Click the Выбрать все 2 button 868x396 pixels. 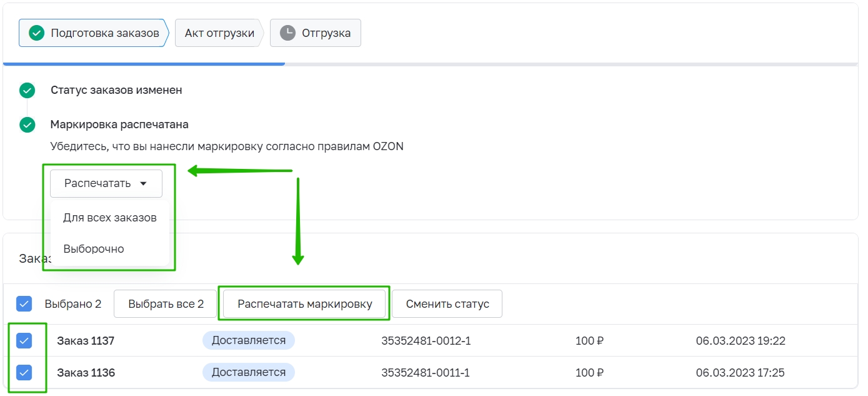(x=166, y=304)
